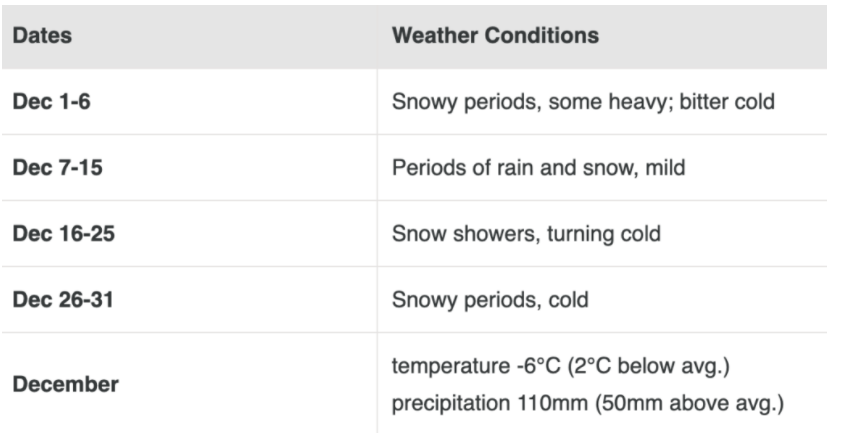Click the temperature -6°C line
This screenshot has height=433, width=842.
[561, 366]
